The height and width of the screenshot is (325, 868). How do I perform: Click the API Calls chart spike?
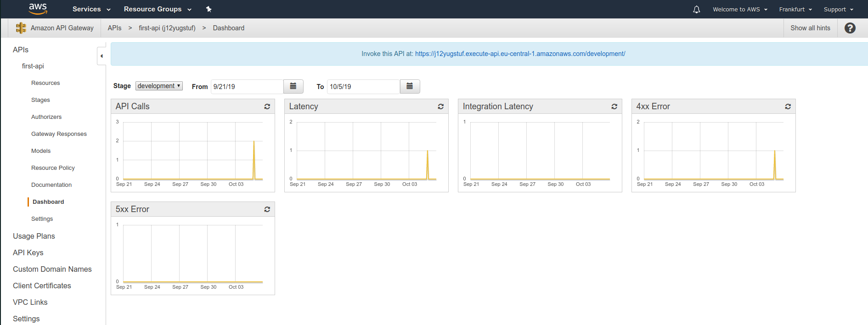254,160
